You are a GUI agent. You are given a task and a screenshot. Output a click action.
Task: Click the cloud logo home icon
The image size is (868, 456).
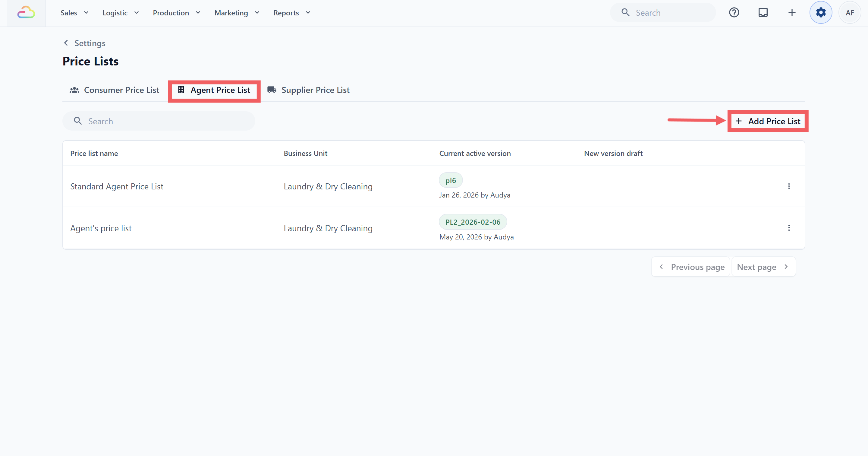(x=26, y=13)
